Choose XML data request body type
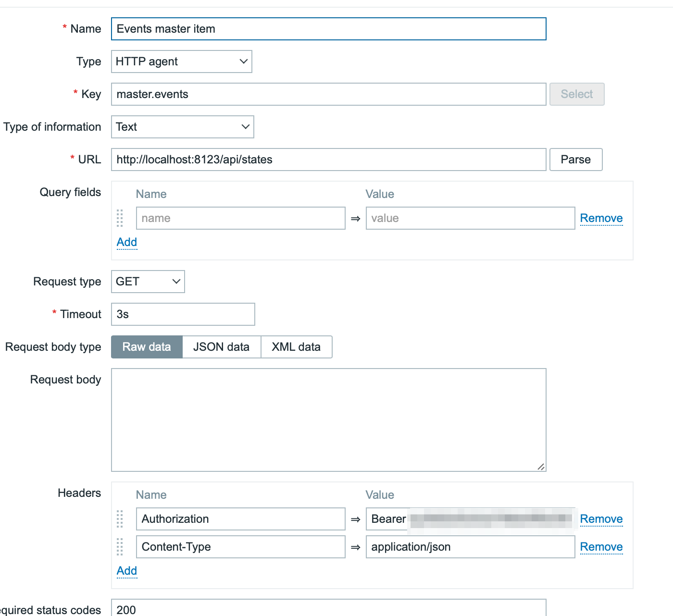 (x=296, y=347)
